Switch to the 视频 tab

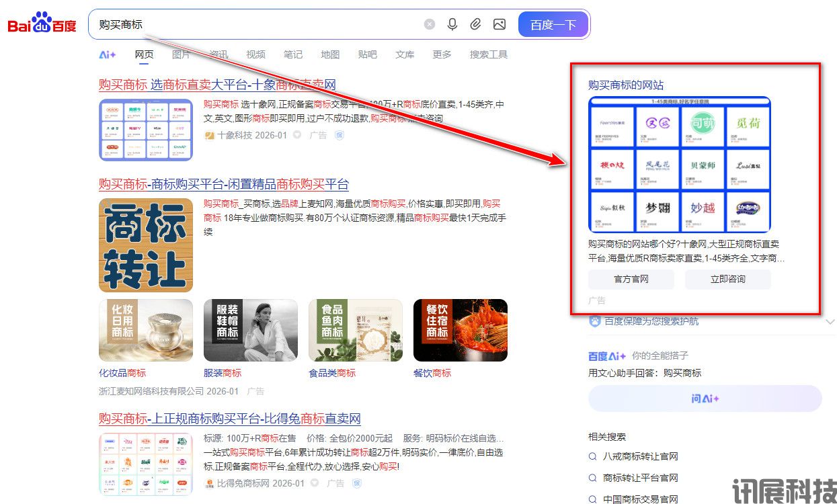click(x=255, y=55)
